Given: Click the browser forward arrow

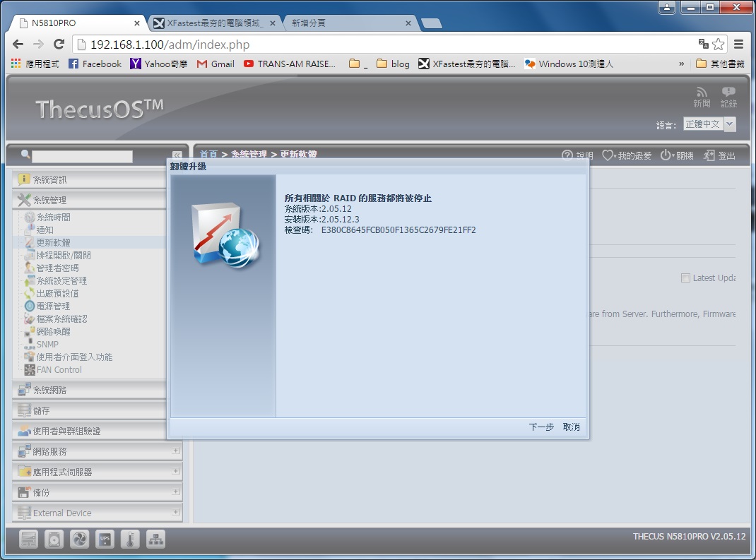Looking at the screenshot, I should pos(39,44).
